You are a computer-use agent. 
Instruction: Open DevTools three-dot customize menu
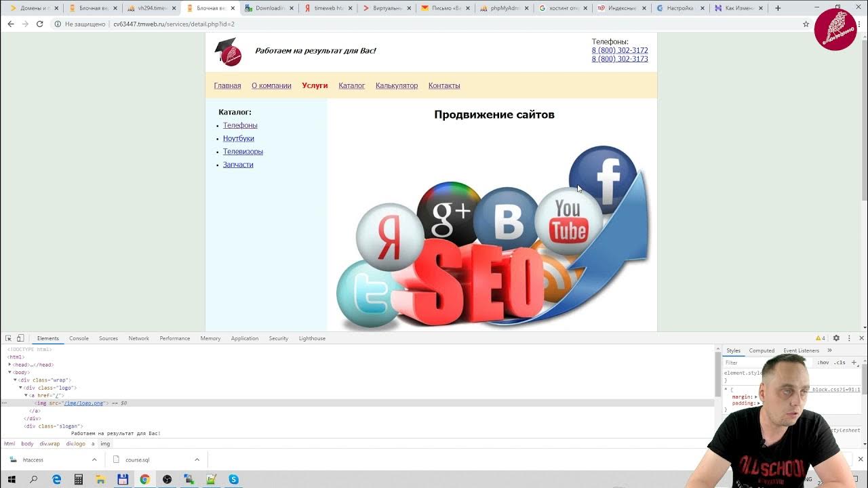click(x=849, y=338)
